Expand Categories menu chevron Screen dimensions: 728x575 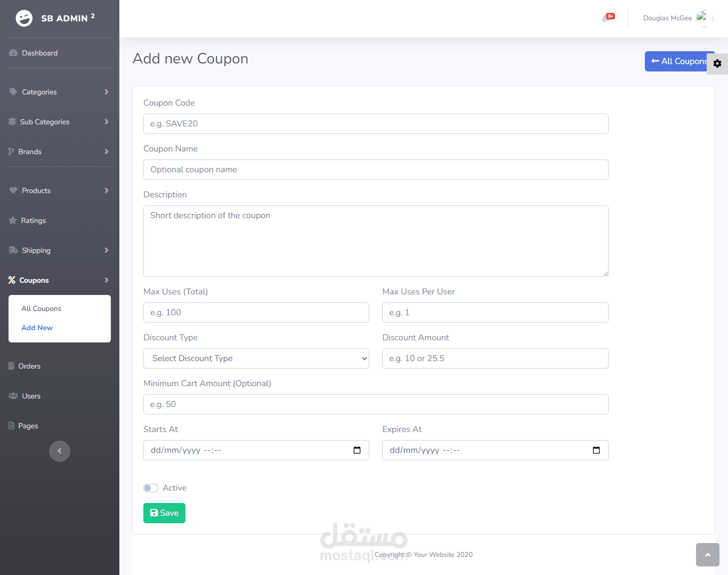point(107,92)
